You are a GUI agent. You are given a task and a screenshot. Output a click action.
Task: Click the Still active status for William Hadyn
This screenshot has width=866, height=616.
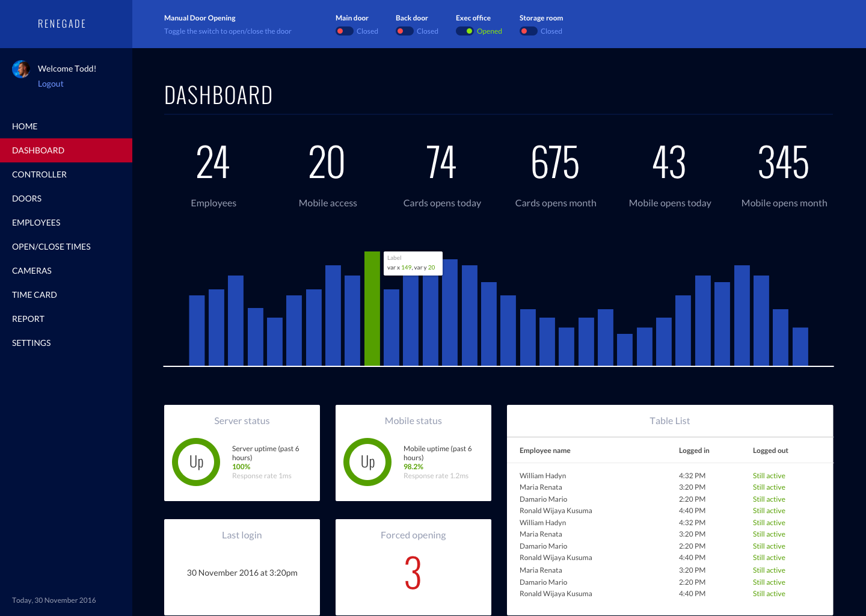click(769, 475)
